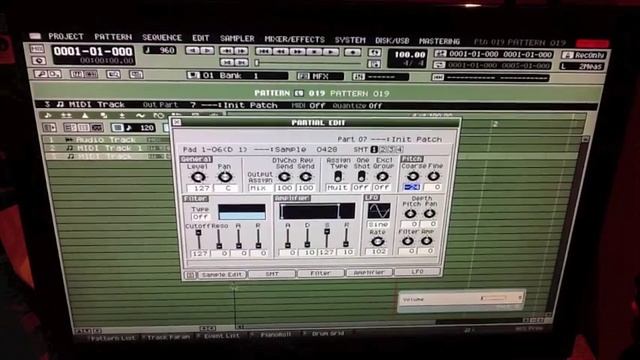640x360 pixels.
Task: Select SMT layer 2
Action: [x=383, y=149]
